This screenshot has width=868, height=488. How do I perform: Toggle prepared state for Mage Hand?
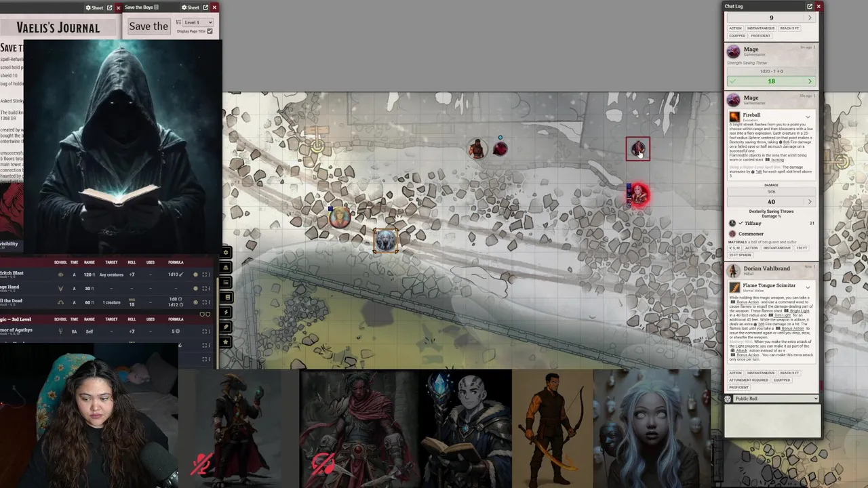click(195, 288)
